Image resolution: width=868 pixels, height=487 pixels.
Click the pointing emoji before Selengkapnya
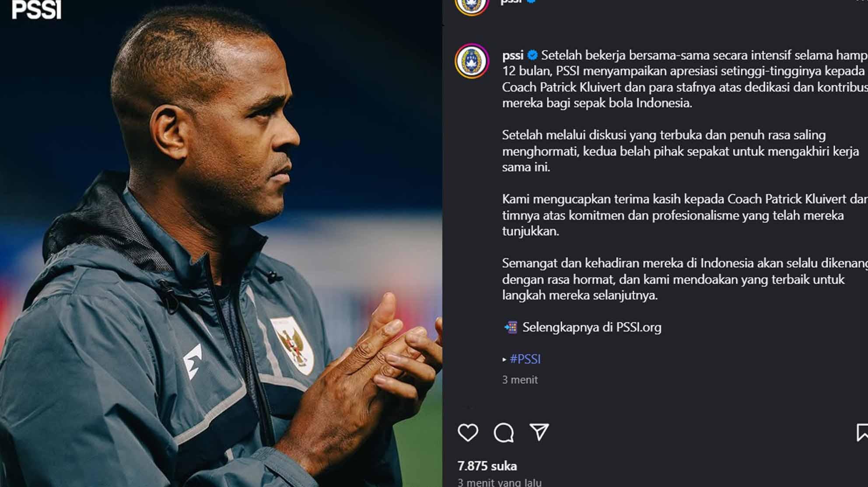tap(510, 327)
